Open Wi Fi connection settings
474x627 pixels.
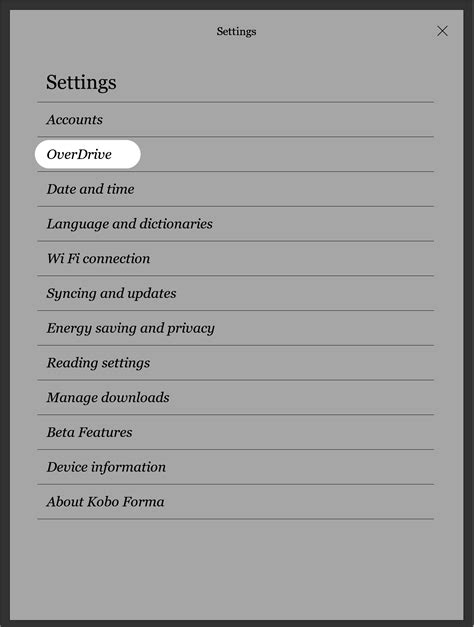click(x=236, y=258)
